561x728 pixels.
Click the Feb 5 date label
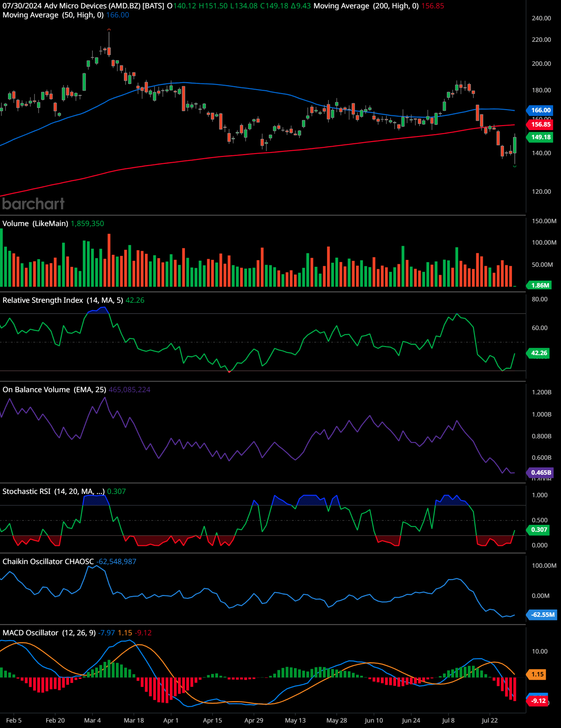pos(14,720)
